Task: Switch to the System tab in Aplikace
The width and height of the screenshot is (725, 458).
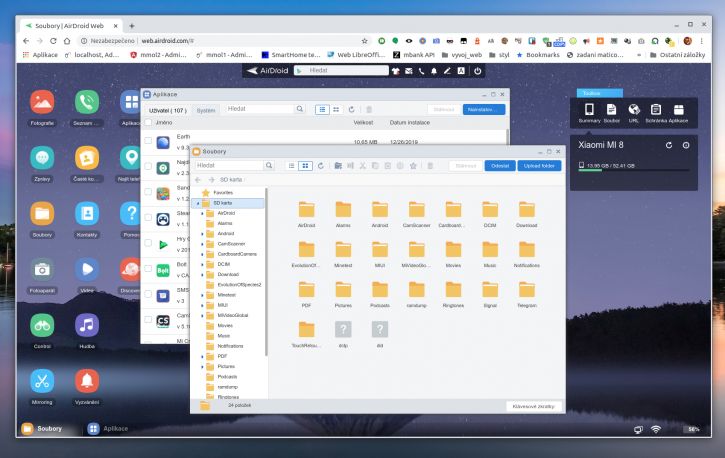Action: point(206,110)
